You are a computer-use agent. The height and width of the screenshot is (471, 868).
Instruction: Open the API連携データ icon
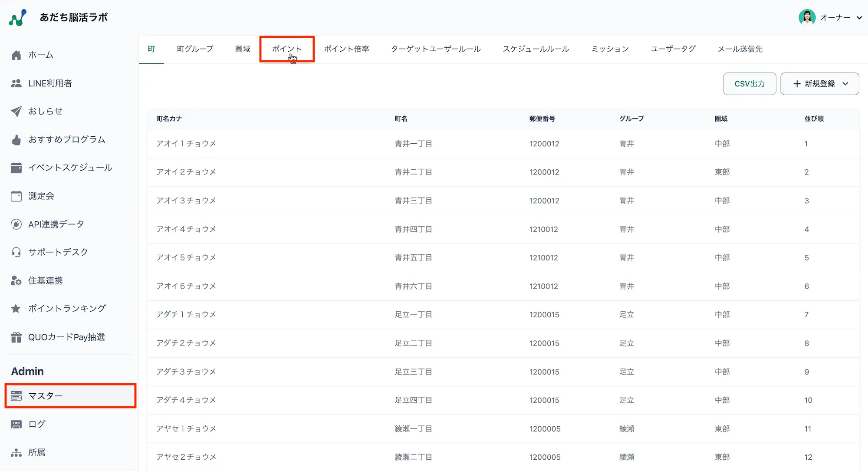pos(16,224)
